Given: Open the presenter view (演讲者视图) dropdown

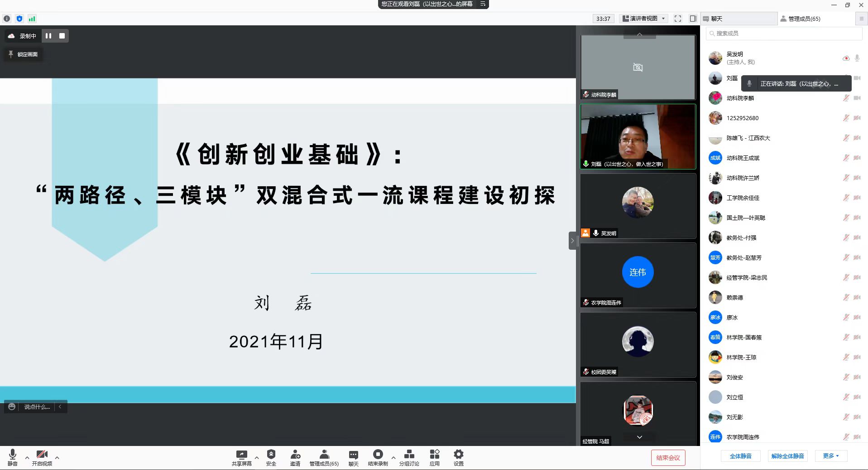Looking at the screenshot, I should pyautogui.click(x=643, y=19).
